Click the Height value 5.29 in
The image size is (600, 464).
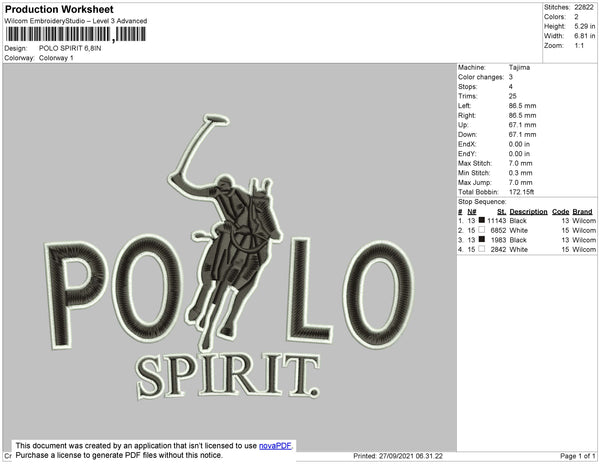click(x=585, y=26)
